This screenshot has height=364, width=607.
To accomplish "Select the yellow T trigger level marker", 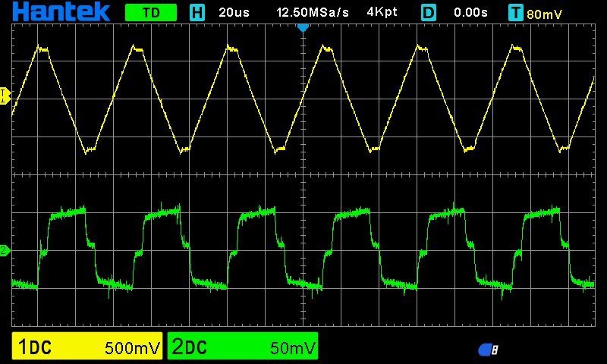I will pos(4,95).
